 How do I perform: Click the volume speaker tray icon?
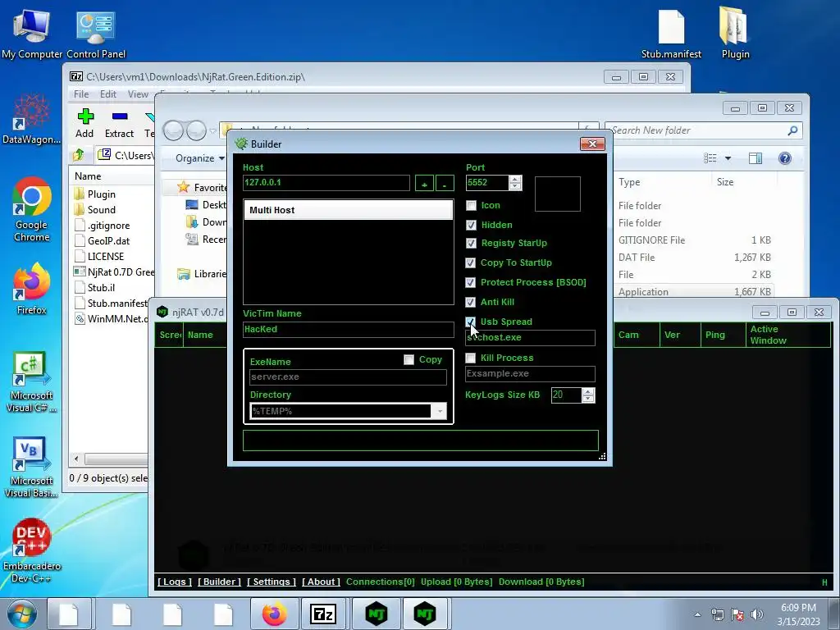pyautogui.click(x=756, y=614)
